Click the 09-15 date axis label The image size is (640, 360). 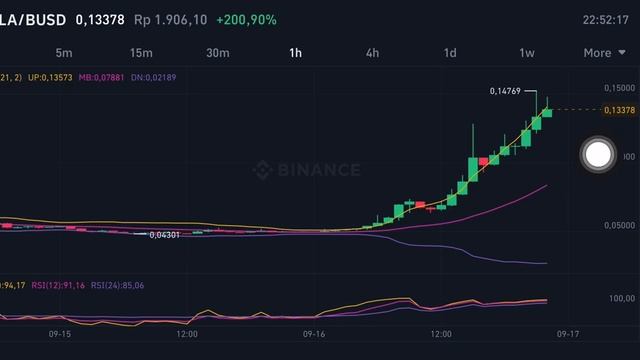(60, 334)
